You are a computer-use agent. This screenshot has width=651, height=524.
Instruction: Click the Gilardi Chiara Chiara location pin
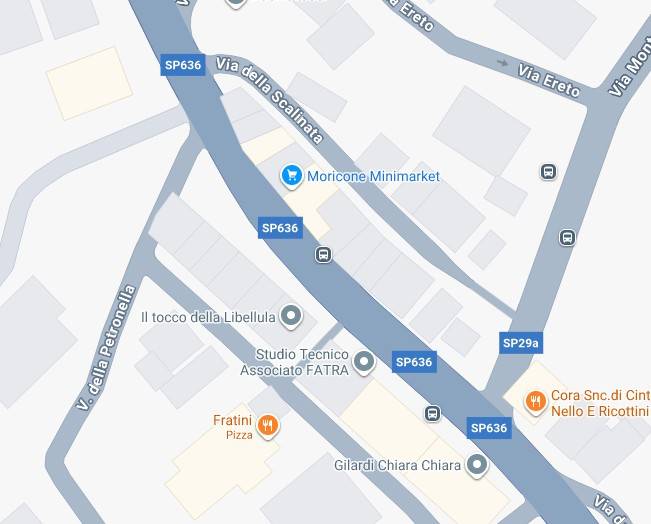[476, 464]
